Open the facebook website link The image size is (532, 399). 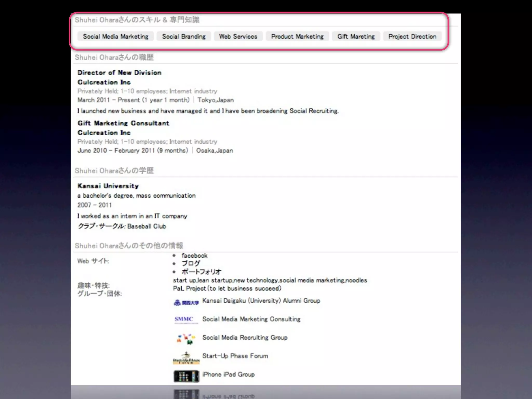pyautogui.click(x=194, y=256)
